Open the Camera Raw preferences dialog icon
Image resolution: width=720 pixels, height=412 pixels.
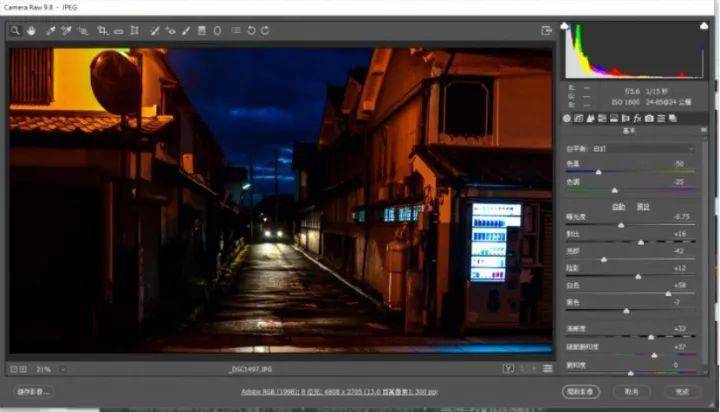click(236, 30)
